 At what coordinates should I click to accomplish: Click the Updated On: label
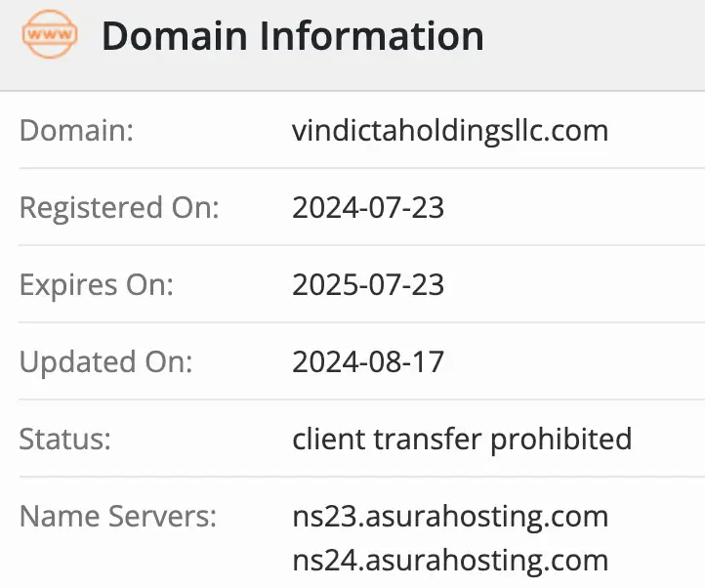pyautogui.click(x=105, y=361)
